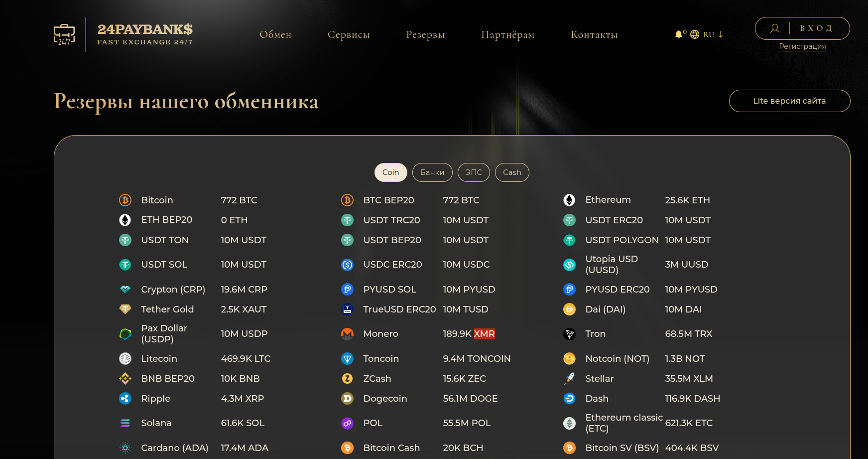Open the Обмен menu item
Screen dimensions: 868x459
click(275, 34)
